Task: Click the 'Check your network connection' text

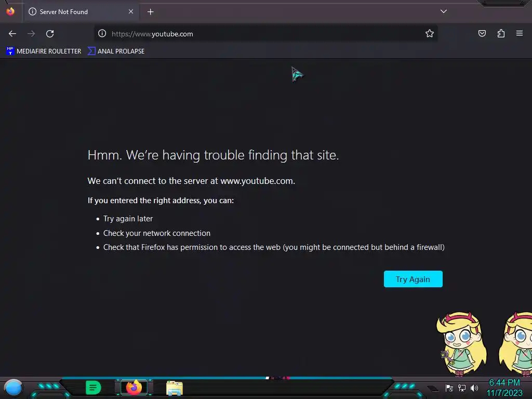Action: tap(157, 233)
